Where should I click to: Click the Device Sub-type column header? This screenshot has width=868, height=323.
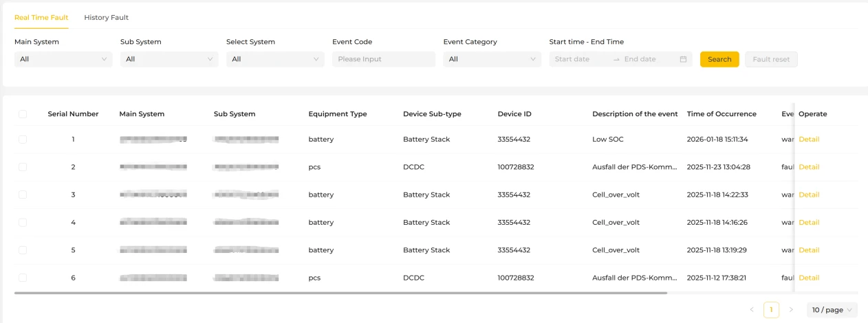(432, 114)
